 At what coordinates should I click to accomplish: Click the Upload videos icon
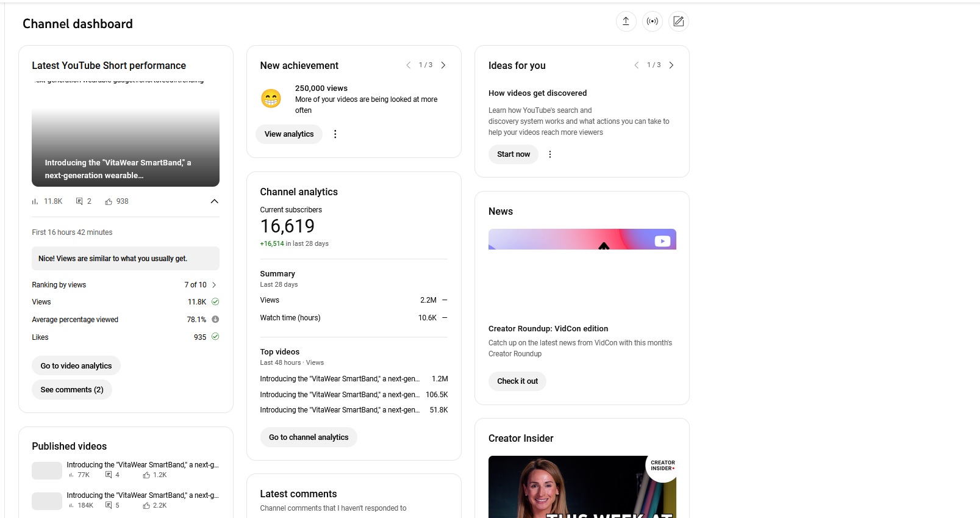[x=626, y=21]
